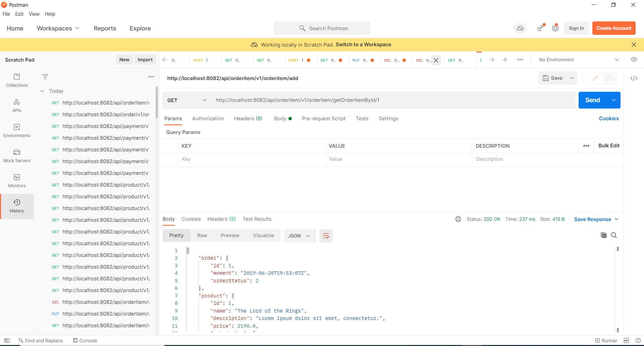The width and height of the screenshot is (644, 346).
Task: Open the Workspaces dropdown
Action: coord(58,28)
